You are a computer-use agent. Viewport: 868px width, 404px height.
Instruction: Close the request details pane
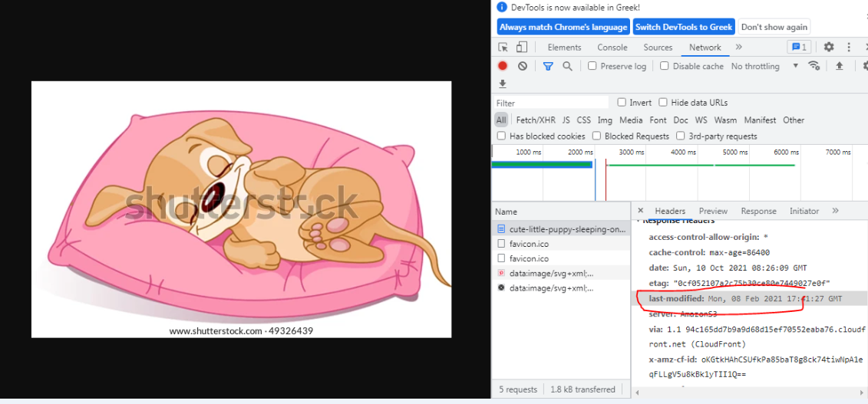click(x=641, y=211)
